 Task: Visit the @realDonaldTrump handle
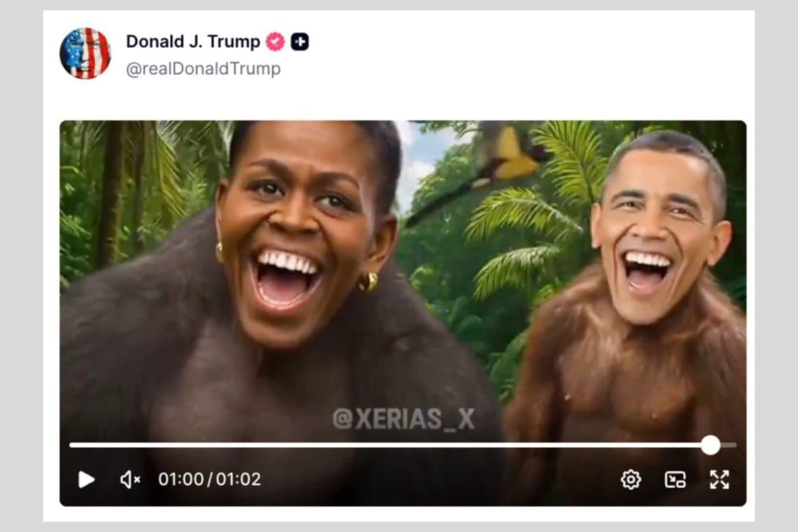coord(203,68)
